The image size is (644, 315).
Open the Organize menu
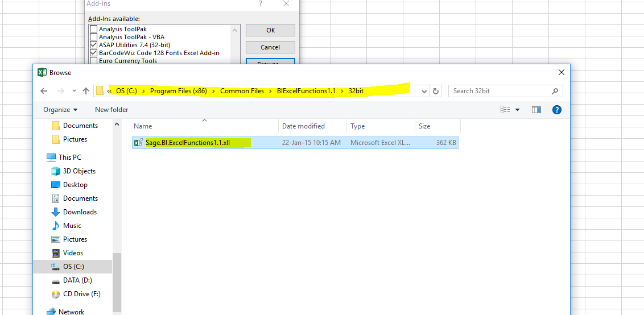coord(60,110)
